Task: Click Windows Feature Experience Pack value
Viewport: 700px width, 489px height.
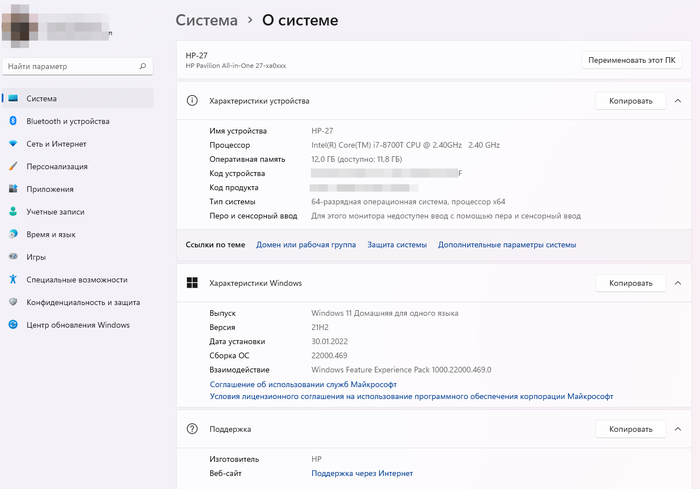Action: pyautogui.click(x=401, y=370)
